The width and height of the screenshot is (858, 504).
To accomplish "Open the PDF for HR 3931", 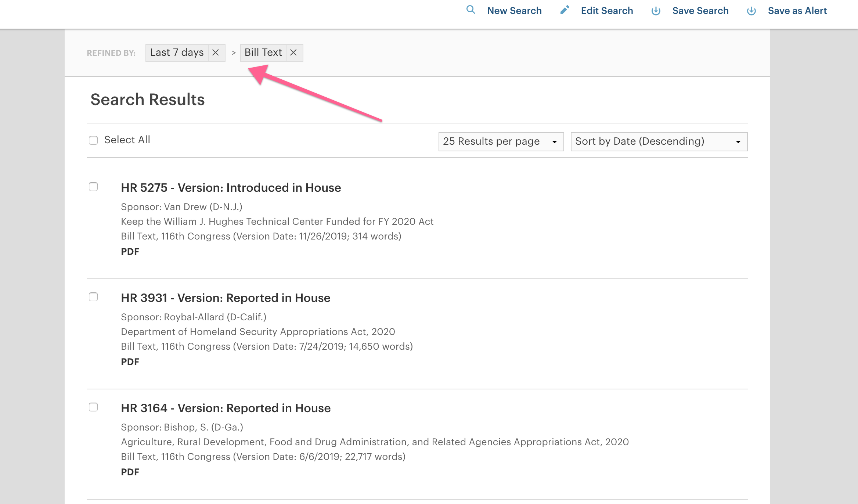I will click(130, 362).
